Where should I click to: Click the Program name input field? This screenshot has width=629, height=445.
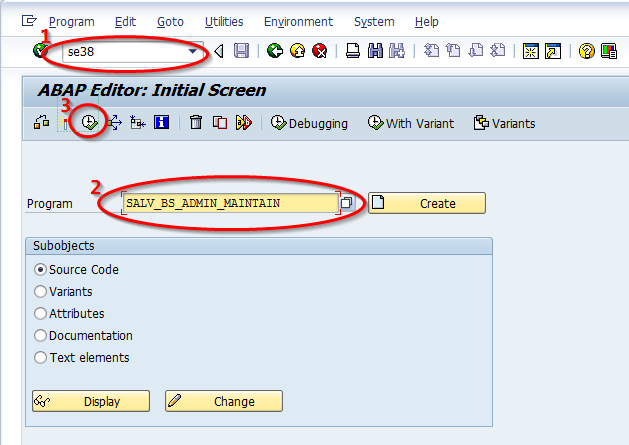231,203
